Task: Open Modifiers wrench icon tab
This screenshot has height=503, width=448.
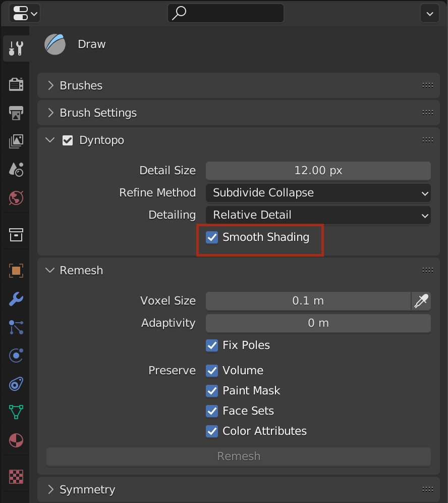Action: 16,299
